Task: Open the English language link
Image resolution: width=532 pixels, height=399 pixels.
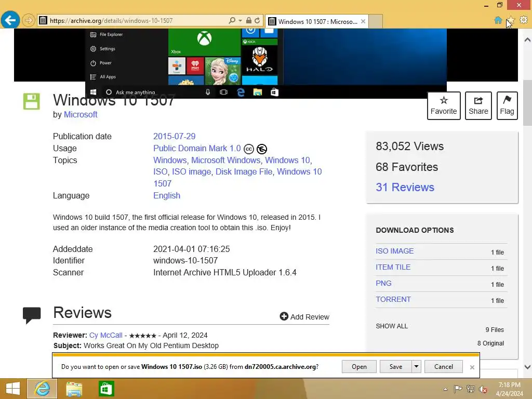Action: (x=167, y=195)
